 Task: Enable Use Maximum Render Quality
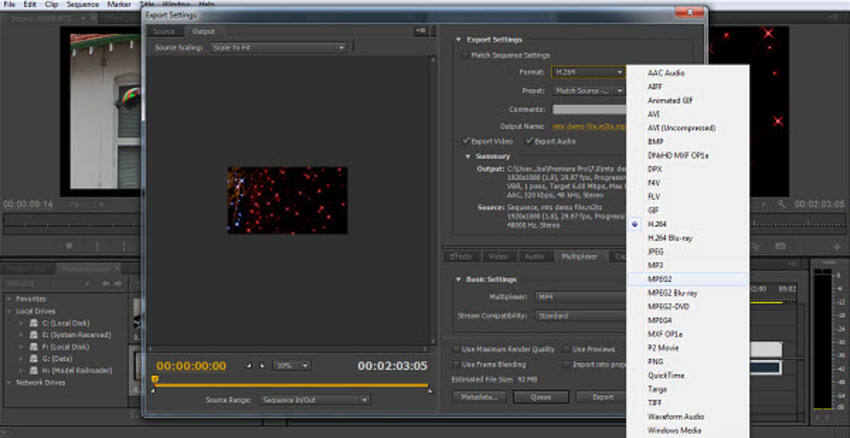click(456, 349)
